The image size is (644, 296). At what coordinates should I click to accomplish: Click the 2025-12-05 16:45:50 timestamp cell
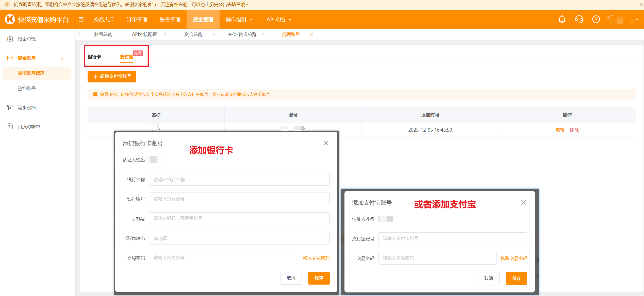(430, 130)
